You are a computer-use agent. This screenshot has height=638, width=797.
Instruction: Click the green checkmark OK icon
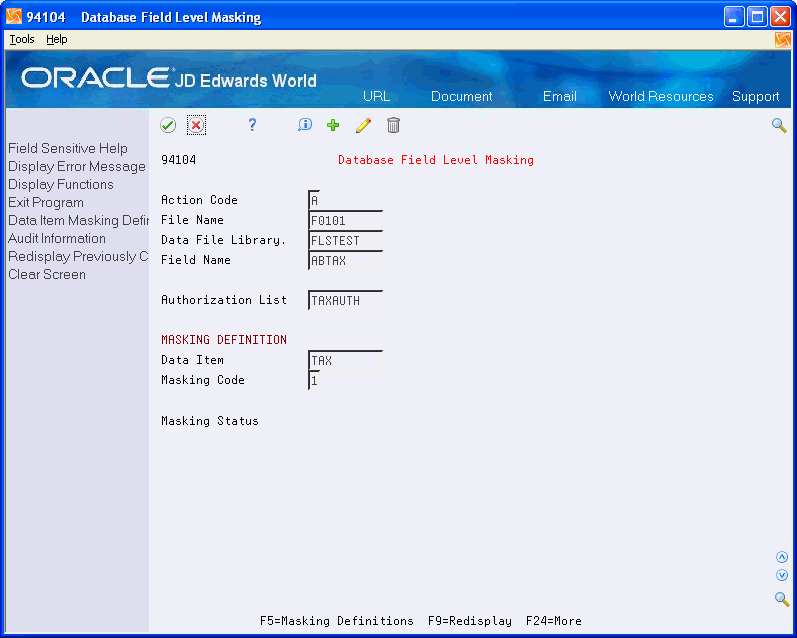[x=168, y=125]
